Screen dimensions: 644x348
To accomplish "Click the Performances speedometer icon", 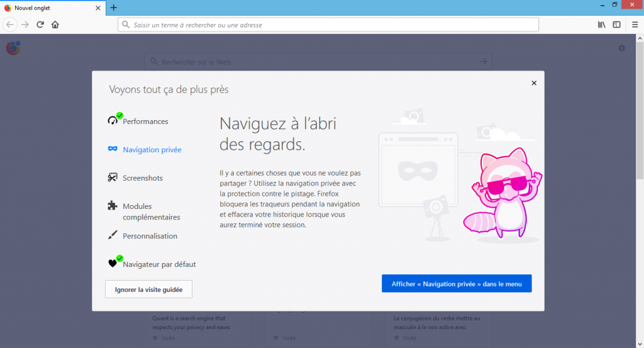I will pyautogui.click(x=113, y=120).
